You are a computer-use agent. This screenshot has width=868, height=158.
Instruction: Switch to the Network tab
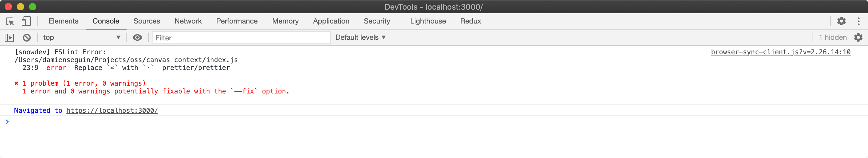pos(188,21)
